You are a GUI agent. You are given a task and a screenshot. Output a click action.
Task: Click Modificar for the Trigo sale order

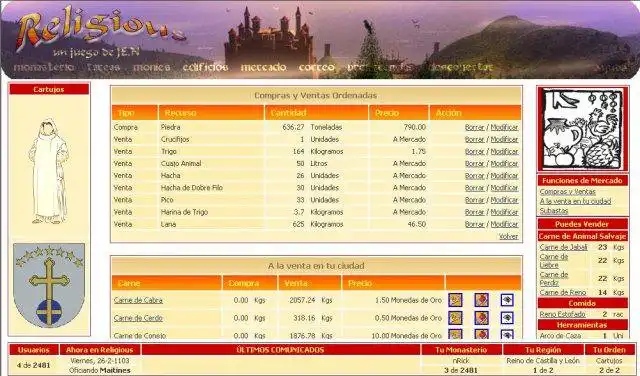point(504,151)
